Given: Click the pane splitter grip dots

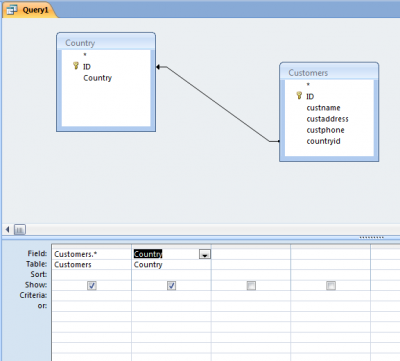Looking at the screenshot, I should [x=372, y=238].
